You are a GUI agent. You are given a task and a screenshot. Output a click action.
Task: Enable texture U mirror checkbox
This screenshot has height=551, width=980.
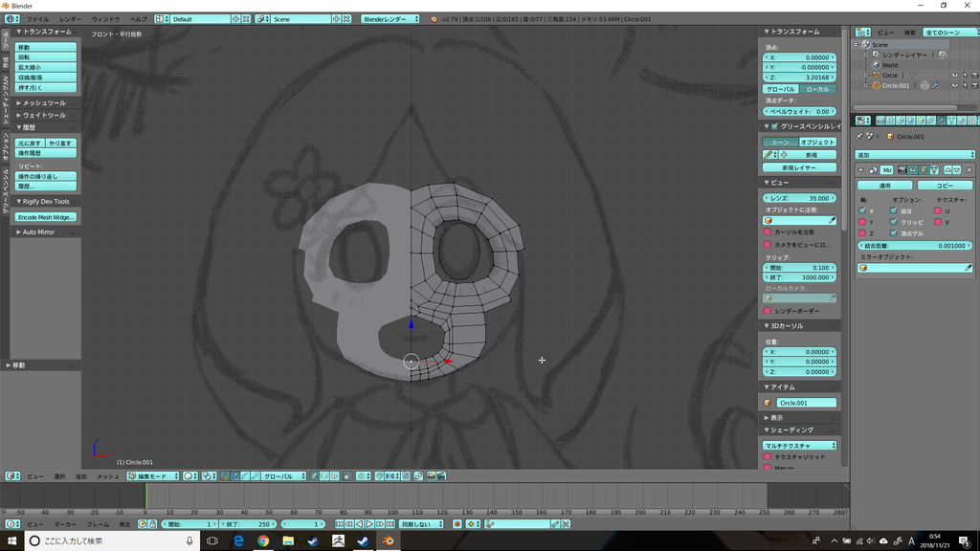pyautogui.click(x=938, y=210)
